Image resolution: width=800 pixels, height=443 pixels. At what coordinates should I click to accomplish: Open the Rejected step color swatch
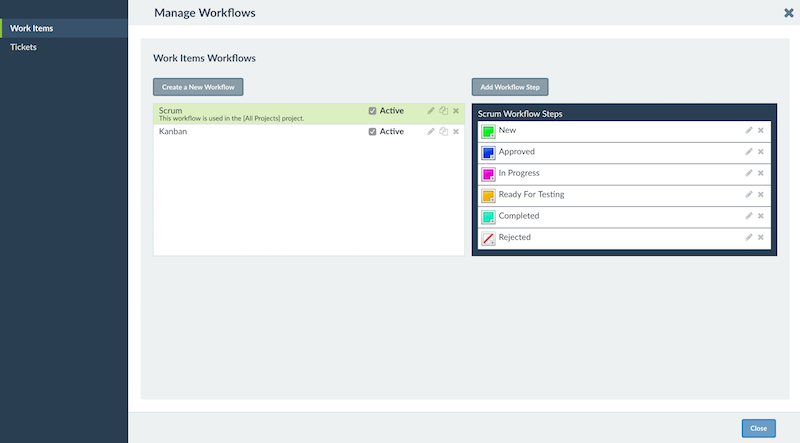point(488,238)
